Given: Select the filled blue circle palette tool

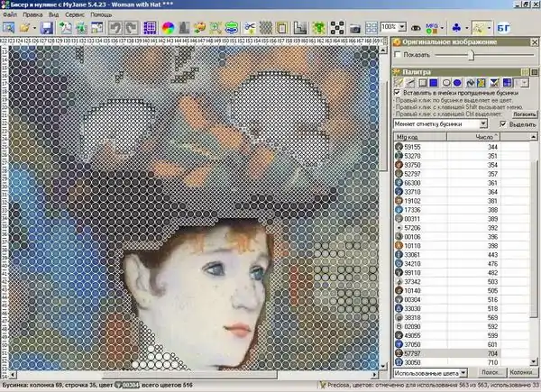Looking at the screenshot, I should [457, 83].
